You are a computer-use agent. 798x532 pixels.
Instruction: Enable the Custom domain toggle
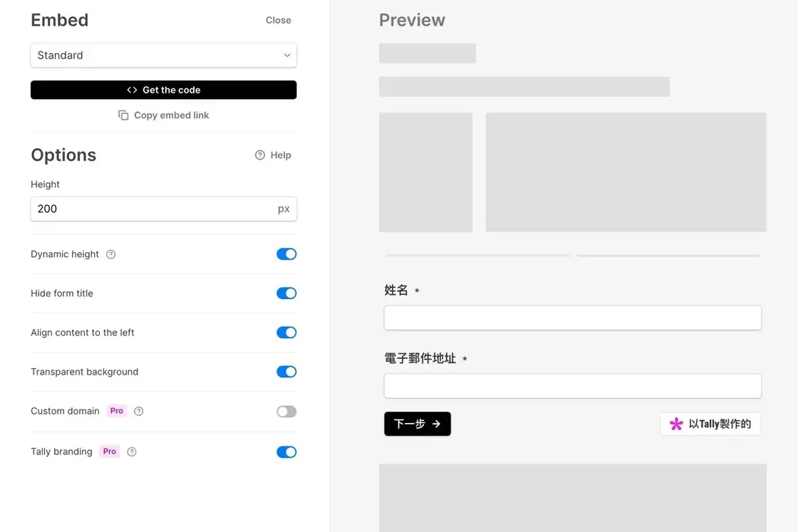pyautogui.click(x=286, y=412)
